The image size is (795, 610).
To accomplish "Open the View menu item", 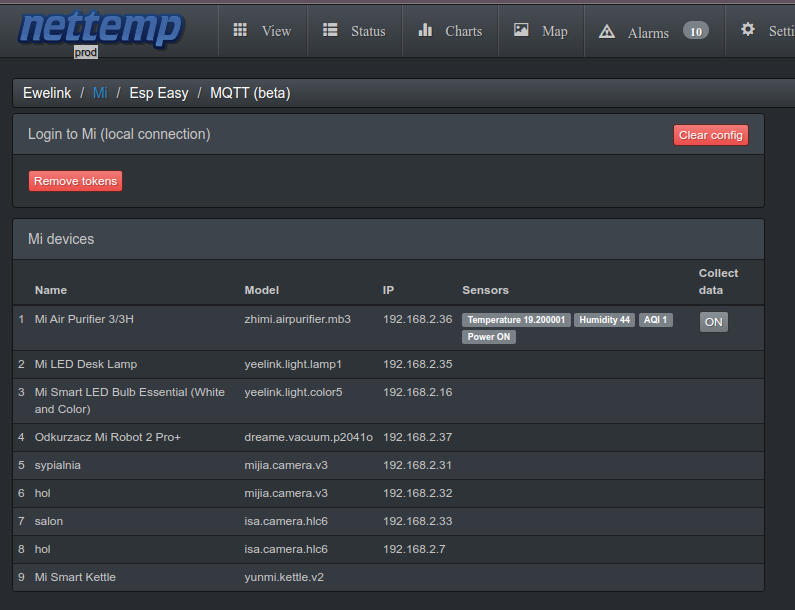I will (263, 31).
